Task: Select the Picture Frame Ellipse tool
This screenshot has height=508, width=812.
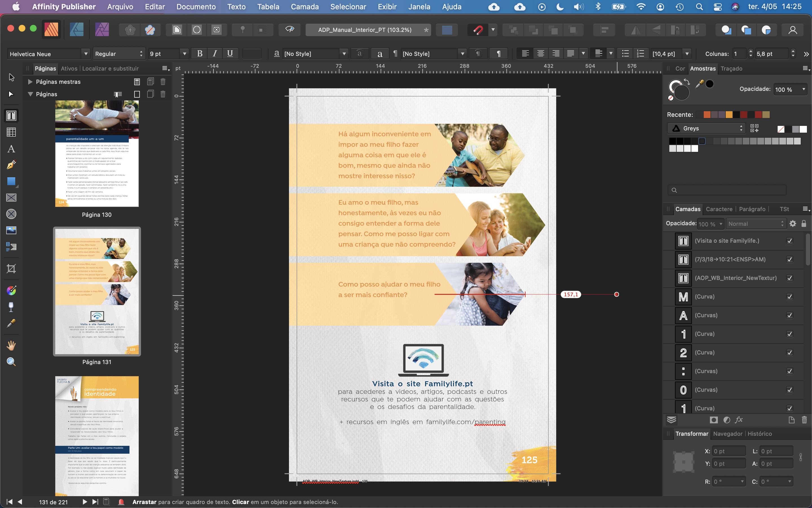Action: point(11,214)
